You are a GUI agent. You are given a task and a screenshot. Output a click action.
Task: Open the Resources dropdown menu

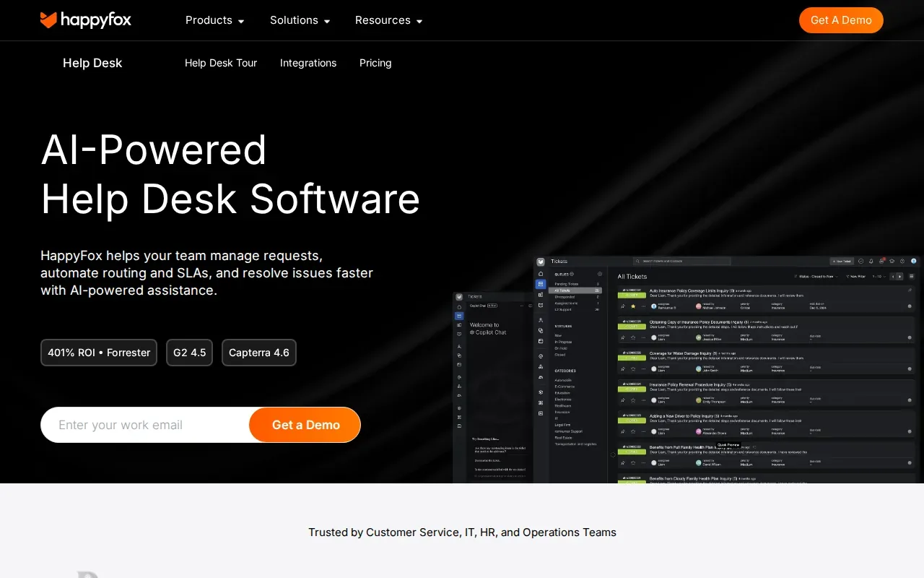388,20
